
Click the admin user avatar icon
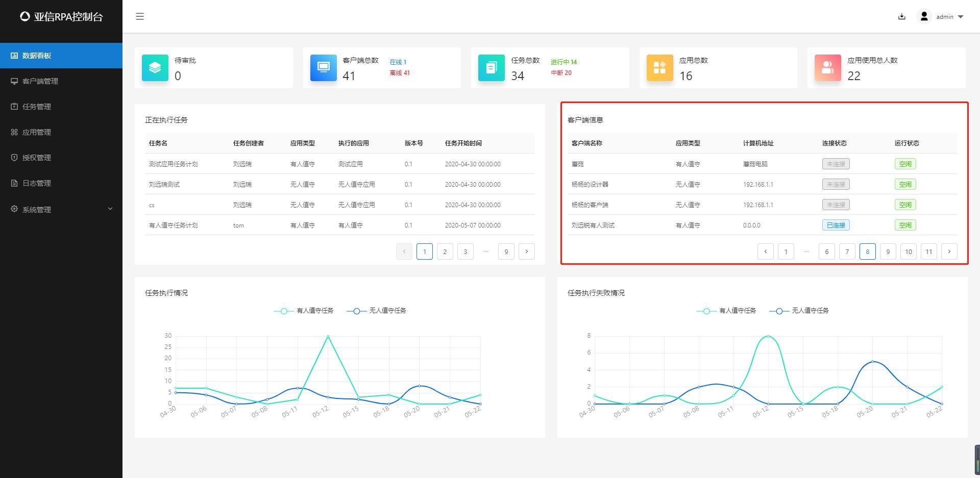tap(924, 16)
